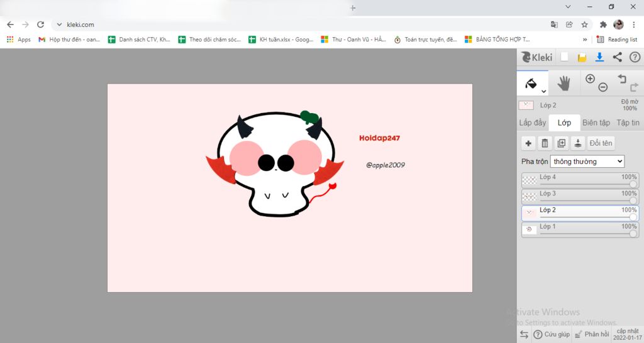Merge layer down with the merge icon
Screen dimensions: 644x343
point(577,143)
